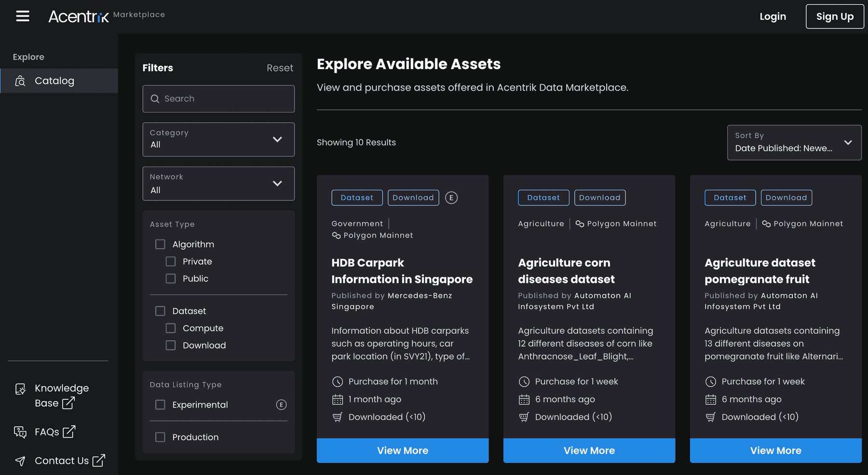
Task: Click the E badge on HDB Carpark card
Action: [451, 197]
